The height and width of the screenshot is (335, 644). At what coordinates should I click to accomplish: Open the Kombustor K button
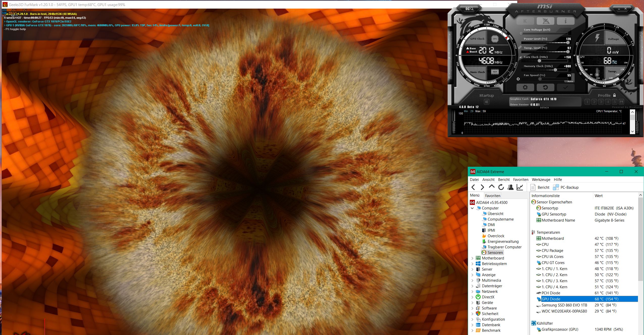point(525,21)
